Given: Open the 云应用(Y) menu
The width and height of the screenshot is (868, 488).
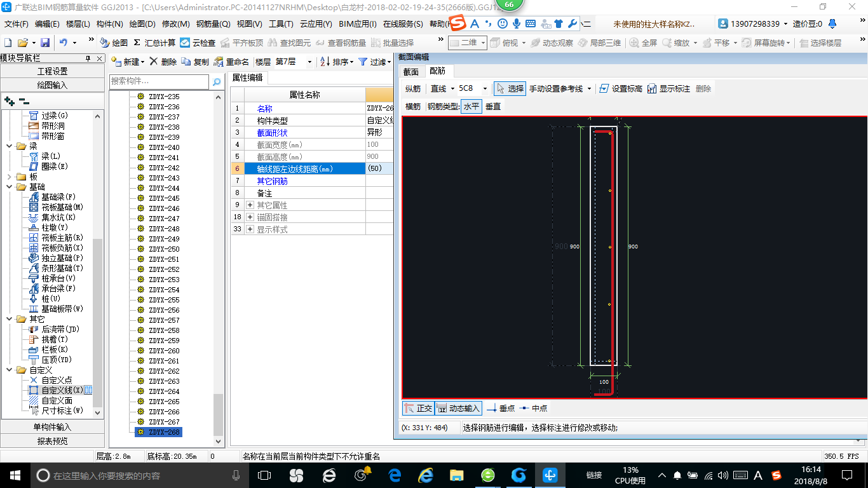Looking at the screenshot, I should [316, 24].
